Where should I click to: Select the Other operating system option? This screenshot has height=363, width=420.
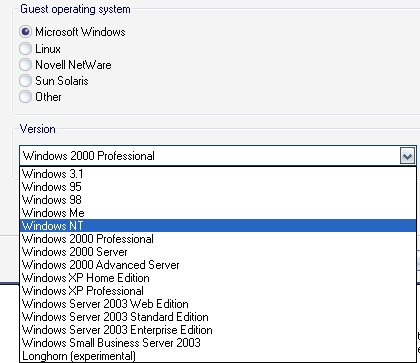point(25,97)
